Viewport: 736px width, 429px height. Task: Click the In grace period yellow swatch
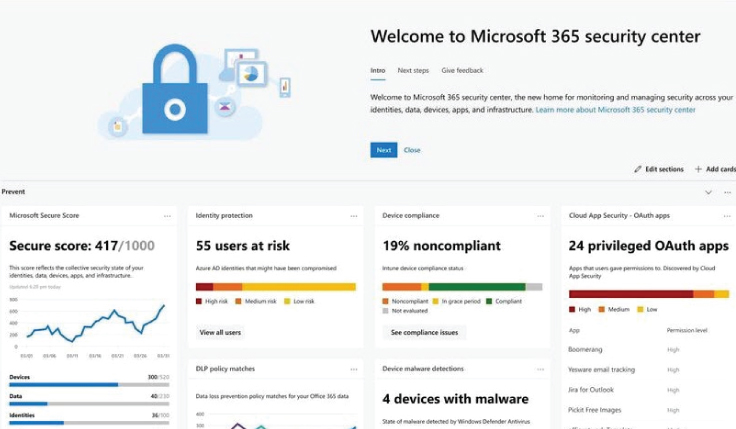coord(435,301)
